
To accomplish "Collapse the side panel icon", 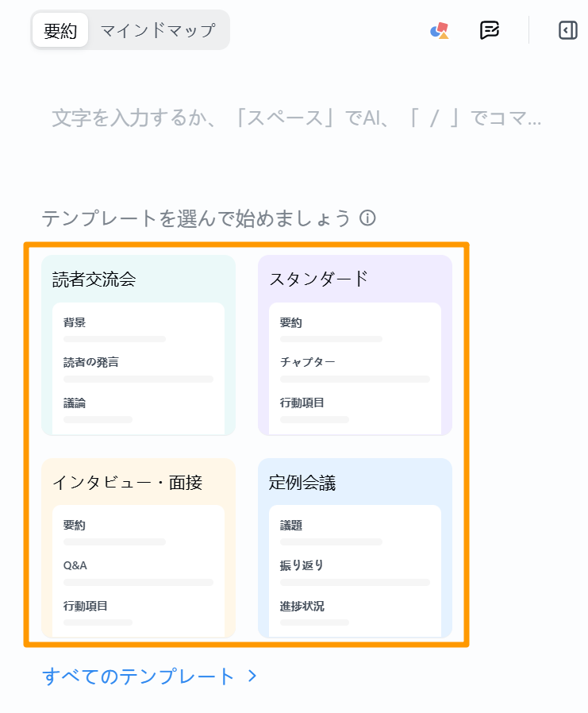I will tap(567, 30).
